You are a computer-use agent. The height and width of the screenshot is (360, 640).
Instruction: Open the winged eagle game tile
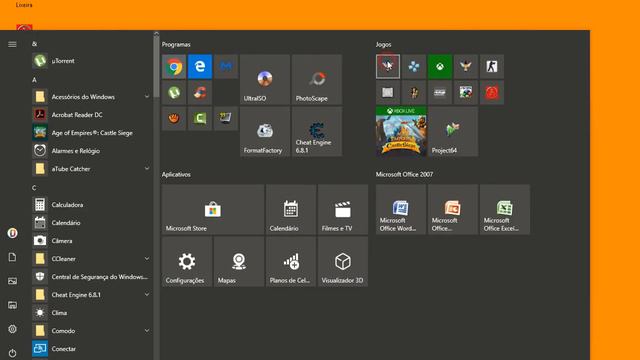(466, 67)
